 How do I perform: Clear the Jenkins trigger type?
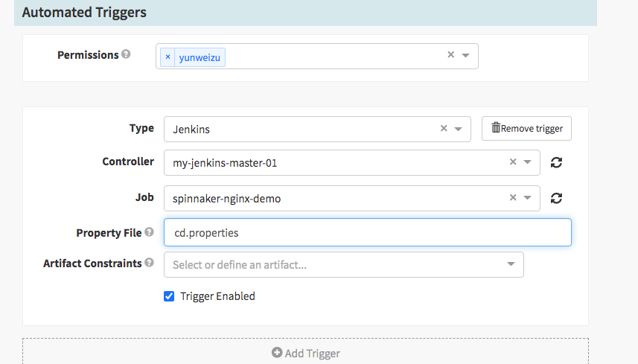pos(444,129)
